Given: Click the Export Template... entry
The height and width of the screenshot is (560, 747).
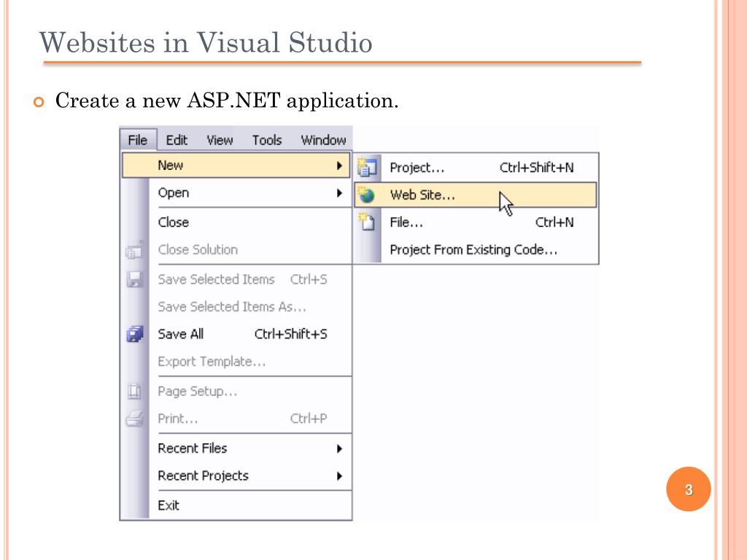Looking at the screenshot, I should (236, 362).
